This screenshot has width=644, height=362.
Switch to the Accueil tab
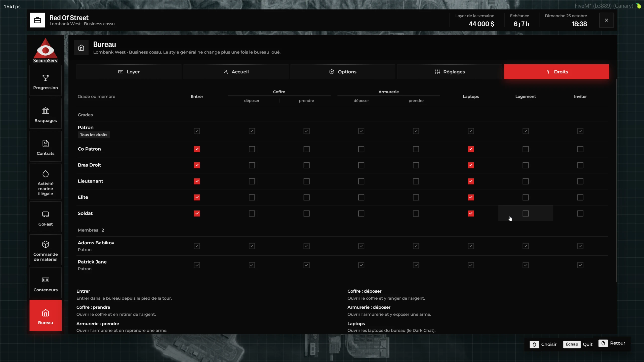tap(236, 72)
